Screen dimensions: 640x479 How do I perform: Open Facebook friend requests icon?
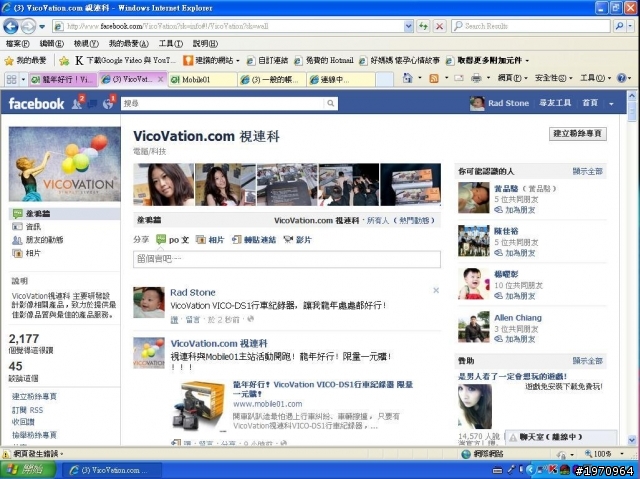(x=78, y=103)
